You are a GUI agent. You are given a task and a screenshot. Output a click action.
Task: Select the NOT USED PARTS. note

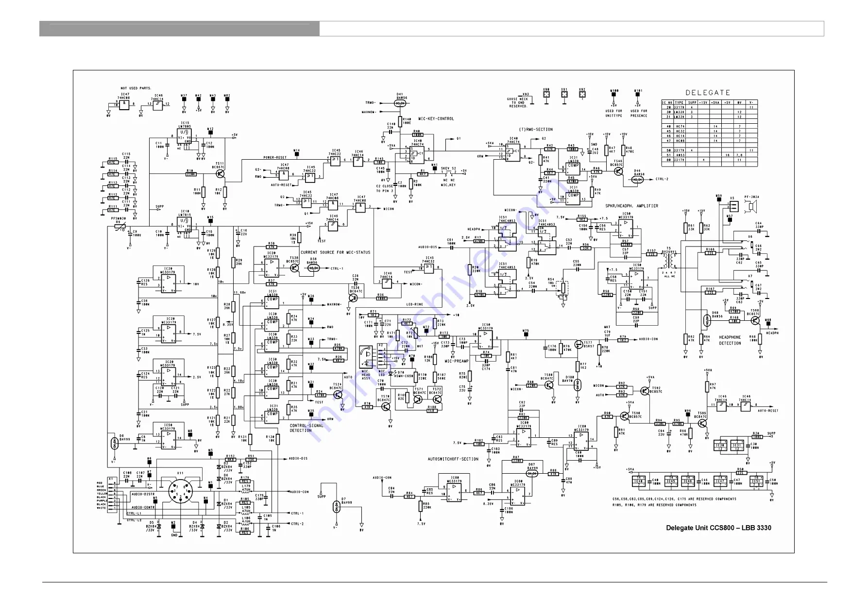136,88
